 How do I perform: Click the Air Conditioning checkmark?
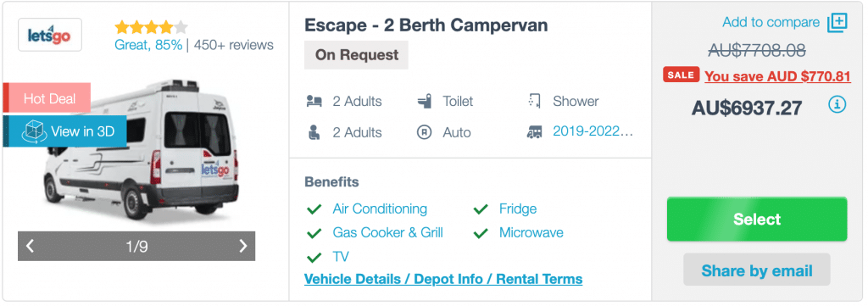pyautogui.click(x=314, y=209)
